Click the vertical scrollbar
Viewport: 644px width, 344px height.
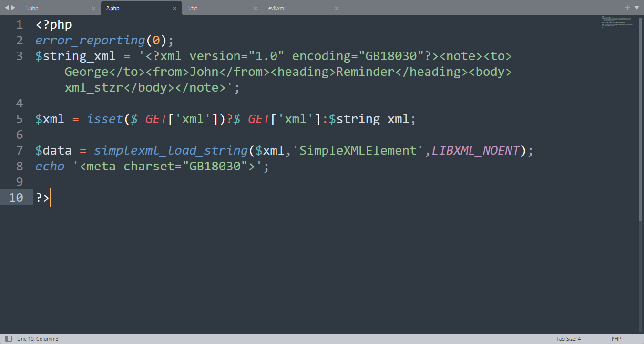[x=641, y=119]
